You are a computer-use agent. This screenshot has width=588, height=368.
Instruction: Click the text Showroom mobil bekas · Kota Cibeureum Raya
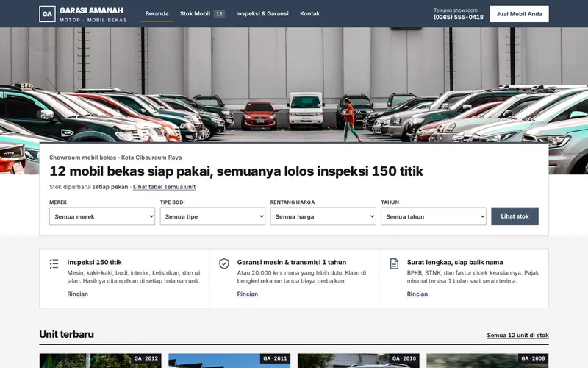click(115, 158)
